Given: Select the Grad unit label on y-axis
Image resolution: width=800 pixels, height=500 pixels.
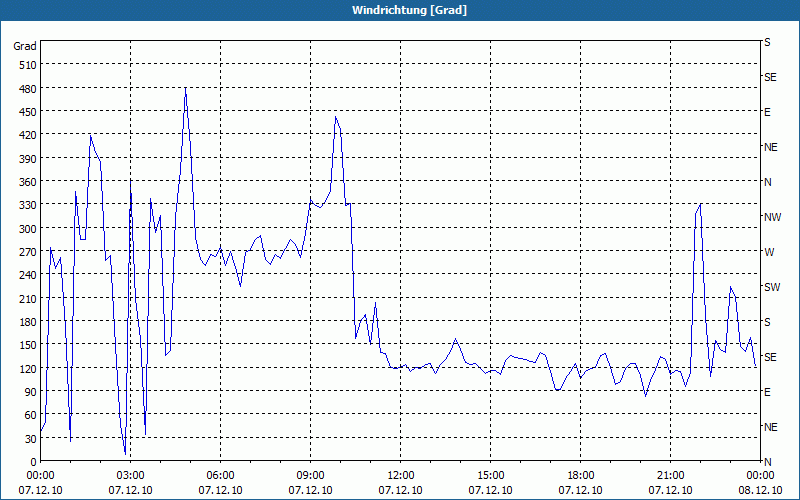Looking at the screenshot, I should (x=24, y=46).
